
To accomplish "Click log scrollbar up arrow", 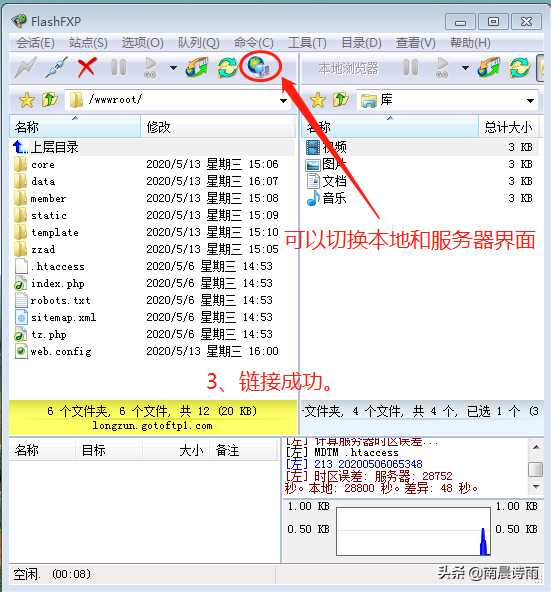I will 536,447.
